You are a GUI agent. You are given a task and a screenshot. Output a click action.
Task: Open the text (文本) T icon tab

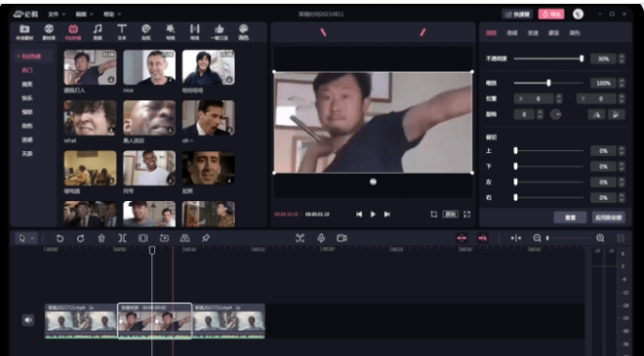(x=122, y=29)
